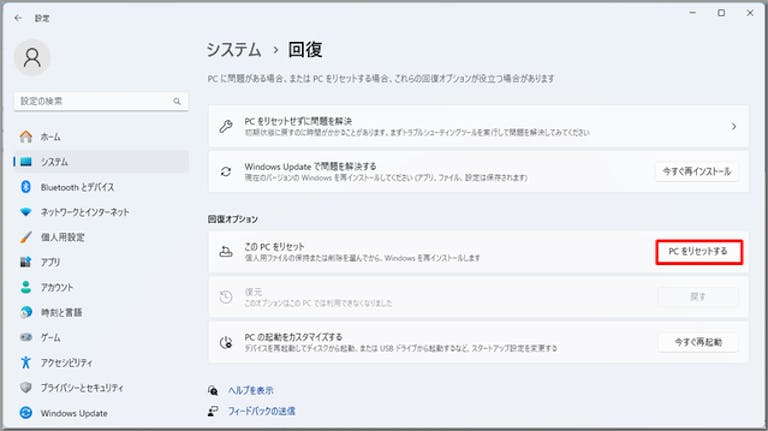Select the ゲーム label in sidebar
Screen dimensions: 768x431
click(x=50, y=337)
